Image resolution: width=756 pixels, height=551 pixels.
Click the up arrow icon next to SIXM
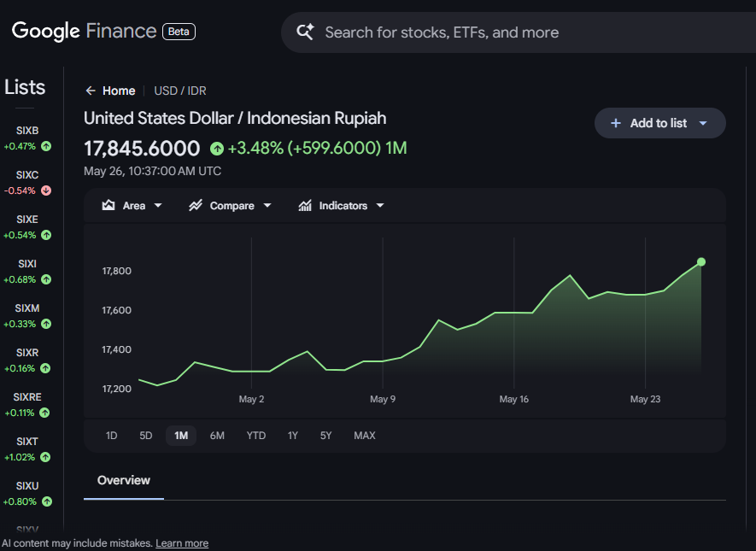point(46,324)
